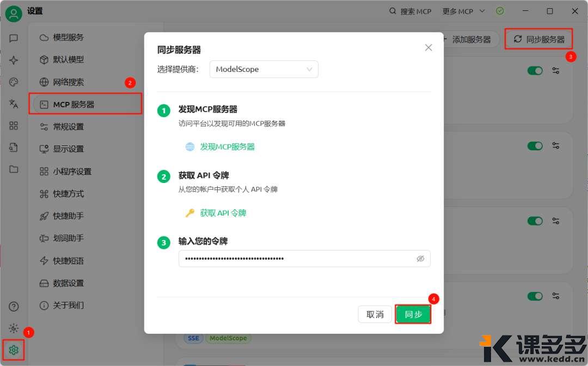Toggle the fourth server switch
Image resolution: width=588 pixels, height=366 pixels.
535,296
